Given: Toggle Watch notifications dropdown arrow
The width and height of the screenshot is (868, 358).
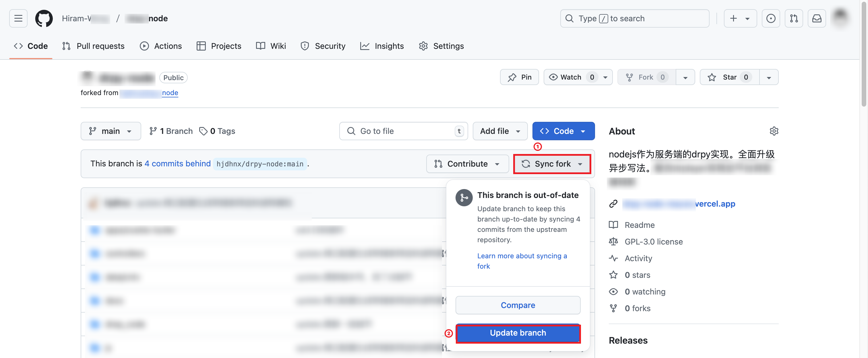Looking at the screenshot, I should (604, 77).
